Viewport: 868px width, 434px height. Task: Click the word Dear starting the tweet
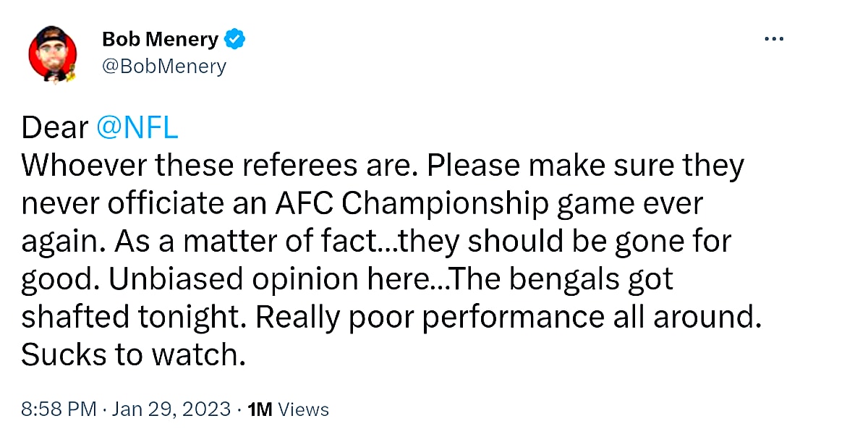click(x=54, y=128)
